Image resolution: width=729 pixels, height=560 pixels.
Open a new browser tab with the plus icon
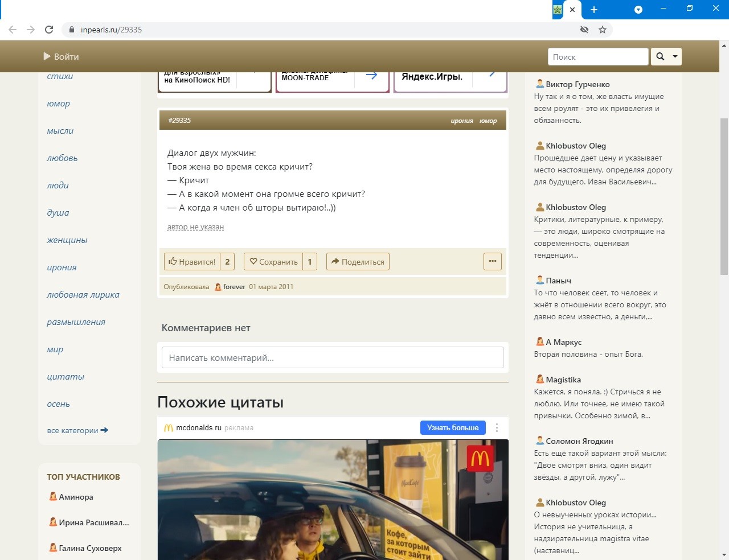pyautogui.click(x=594, y=10)
